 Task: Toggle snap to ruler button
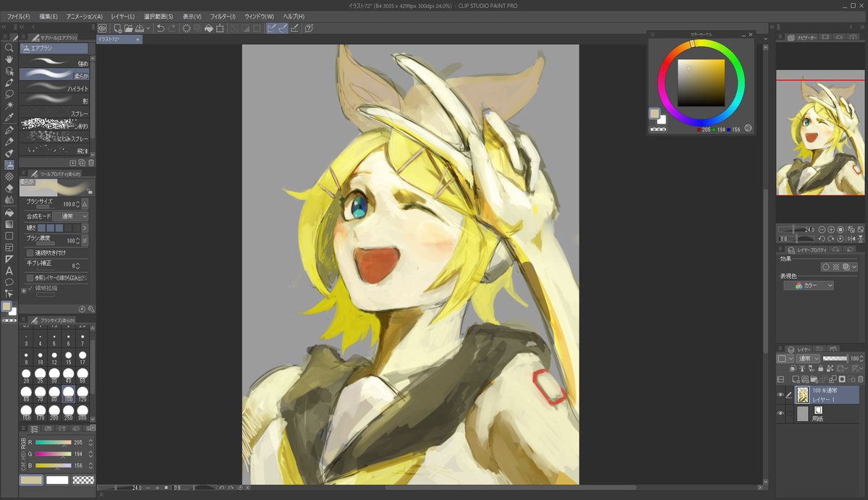[x=273, y=28]
